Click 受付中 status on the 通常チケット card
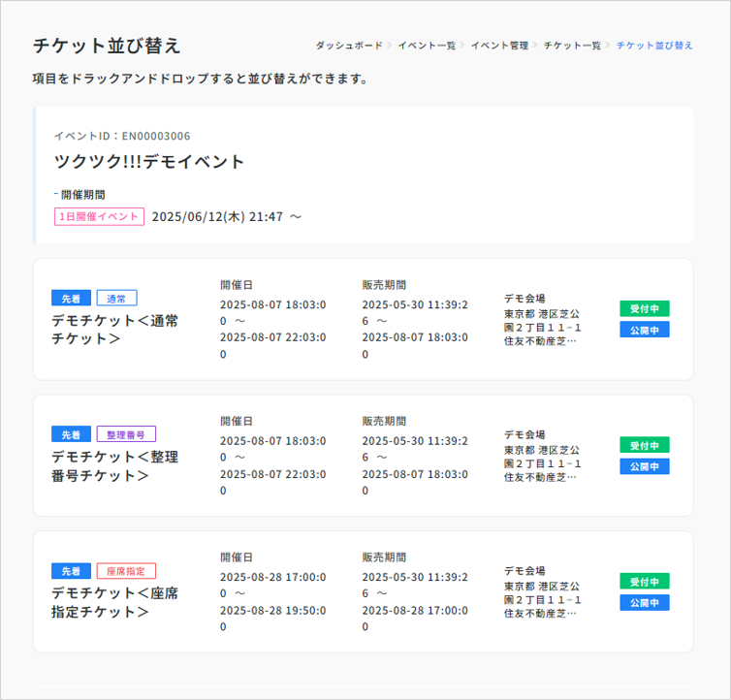This screenshot has height=700, width=731. (645, 308)
